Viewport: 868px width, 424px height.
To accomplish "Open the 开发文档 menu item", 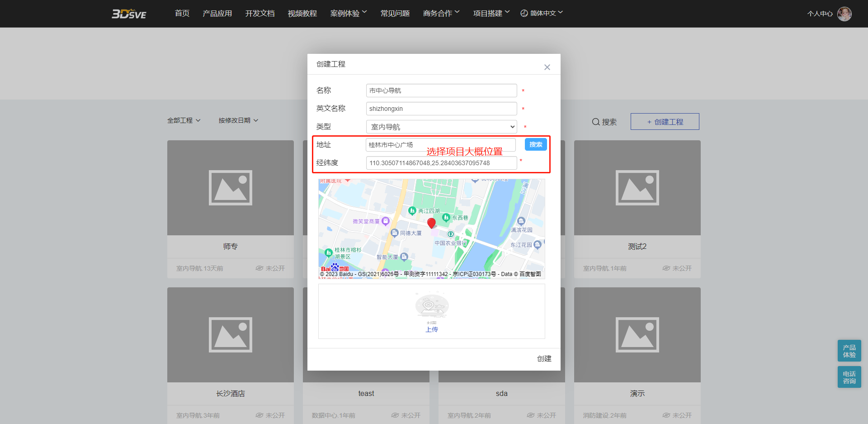I will tap(259, 14).
